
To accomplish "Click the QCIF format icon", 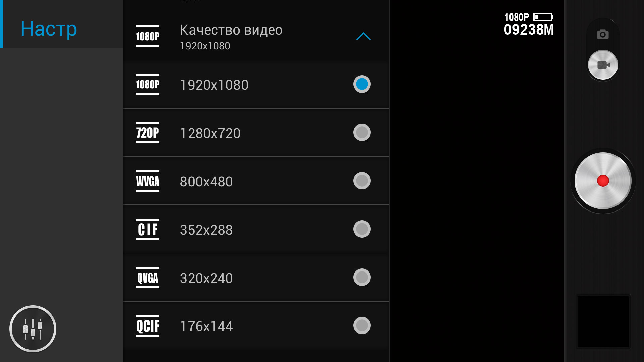I will click(x=148, y=326).
